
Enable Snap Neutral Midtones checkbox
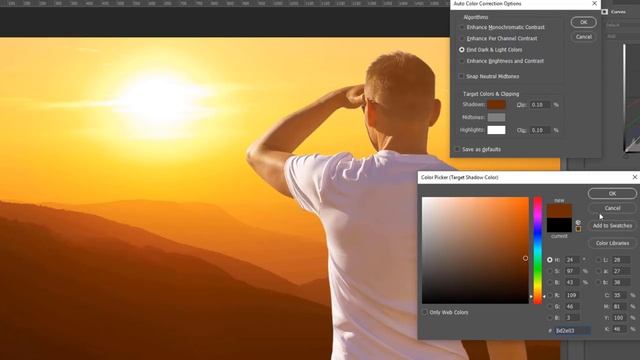tap(461, 76)
